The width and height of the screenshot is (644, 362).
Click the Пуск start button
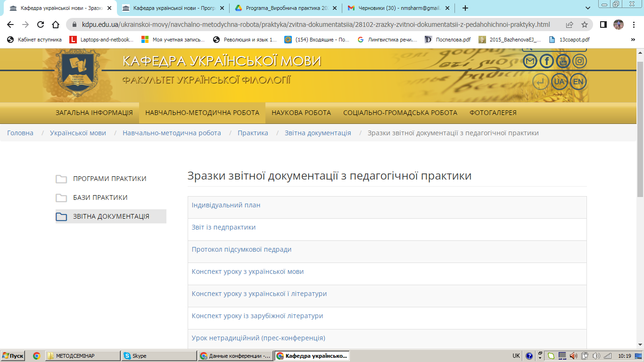coord(13,356)
